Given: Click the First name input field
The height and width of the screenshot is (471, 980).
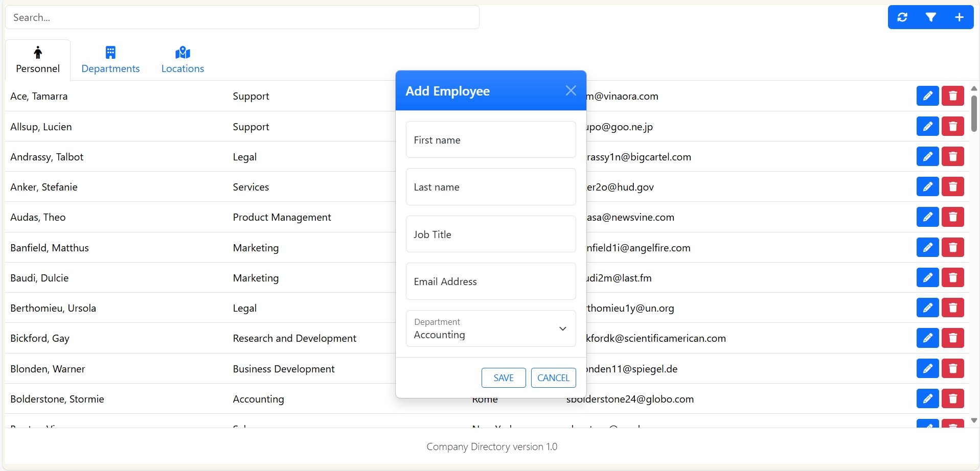Looking at the screenshot, I should pyautogui.click(x=490, y=139).
